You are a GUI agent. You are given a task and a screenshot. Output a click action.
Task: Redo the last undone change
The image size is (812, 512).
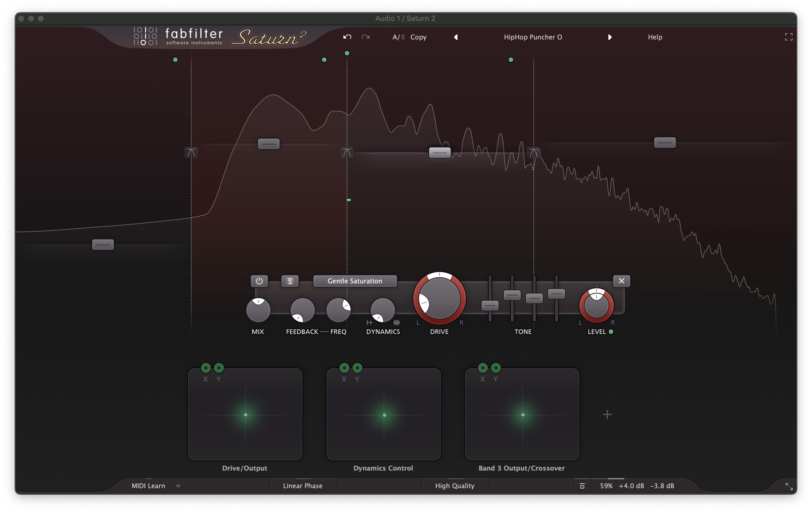click(365, 37)
